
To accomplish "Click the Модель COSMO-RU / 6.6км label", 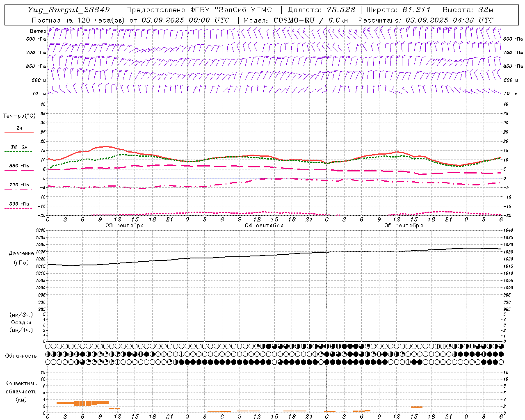I will point(295,20).
